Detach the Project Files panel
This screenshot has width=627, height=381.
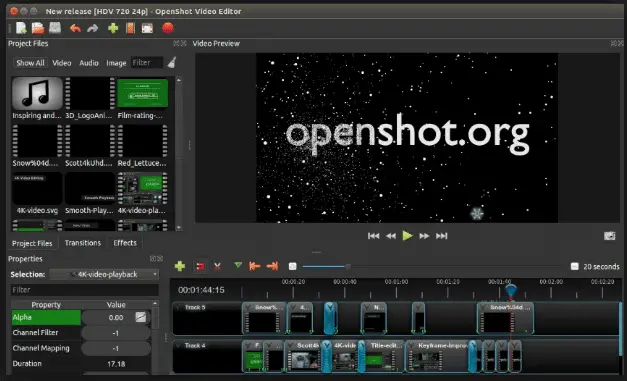pyautogui.click(x=176, y=44)
